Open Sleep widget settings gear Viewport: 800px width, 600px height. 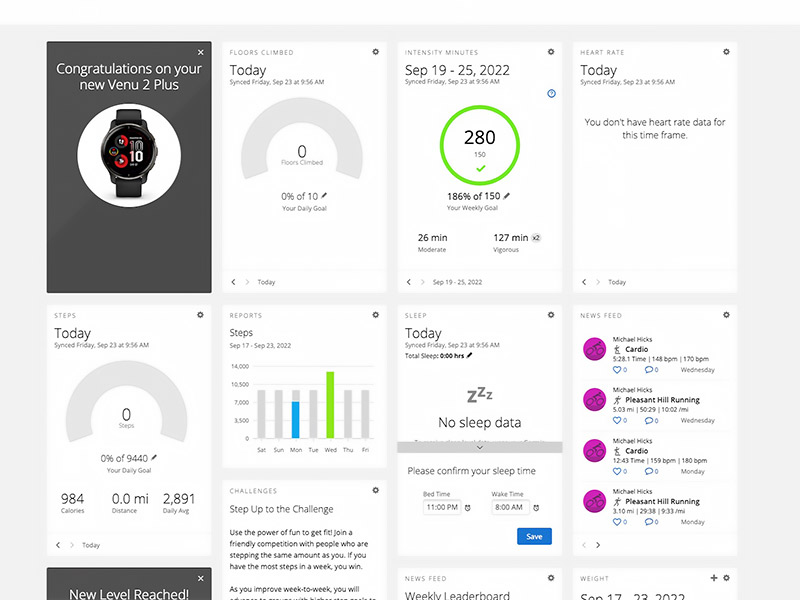pos(551,315)
